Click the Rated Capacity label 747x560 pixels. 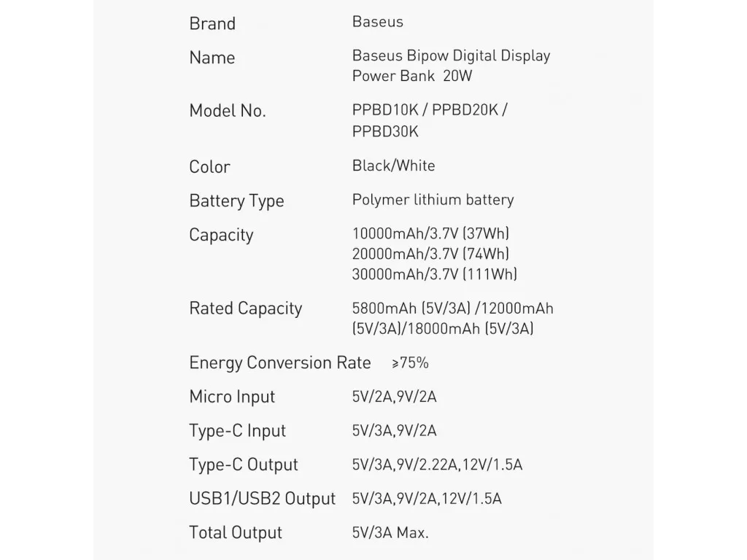245,308
